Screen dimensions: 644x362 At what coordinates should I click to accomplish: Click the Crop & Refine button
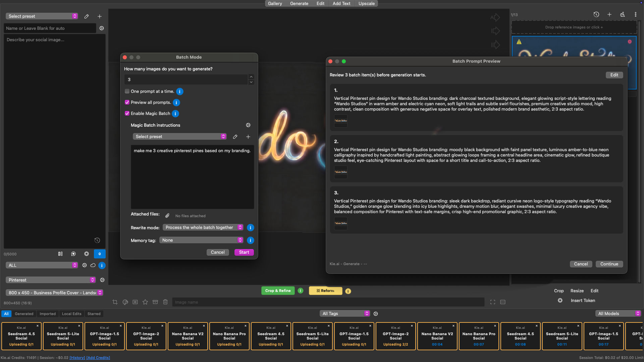[x=278, y=291]
